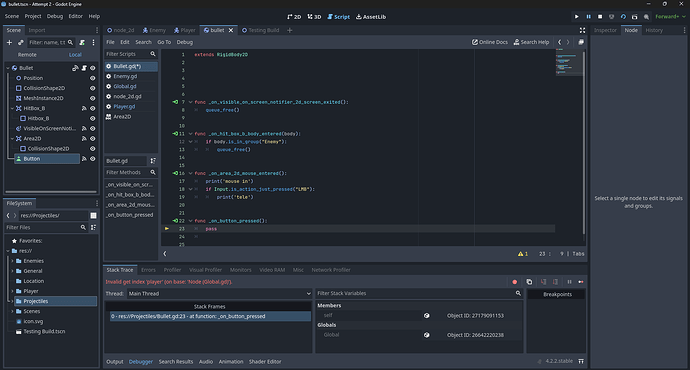
Task: Toggle visibility of VisibleOnScreenNotifier node
Action: (92, 128)
